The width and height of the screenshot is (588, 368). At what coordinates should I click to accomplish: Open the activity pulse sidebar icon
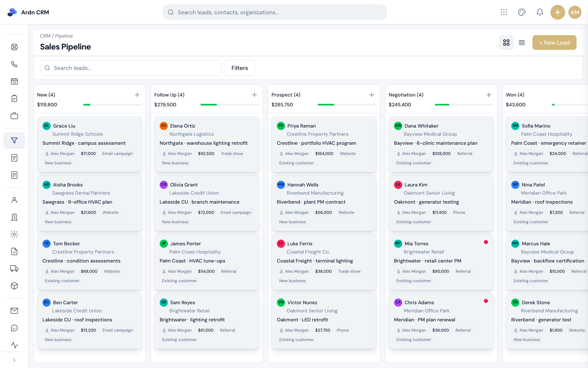(14, 345)
